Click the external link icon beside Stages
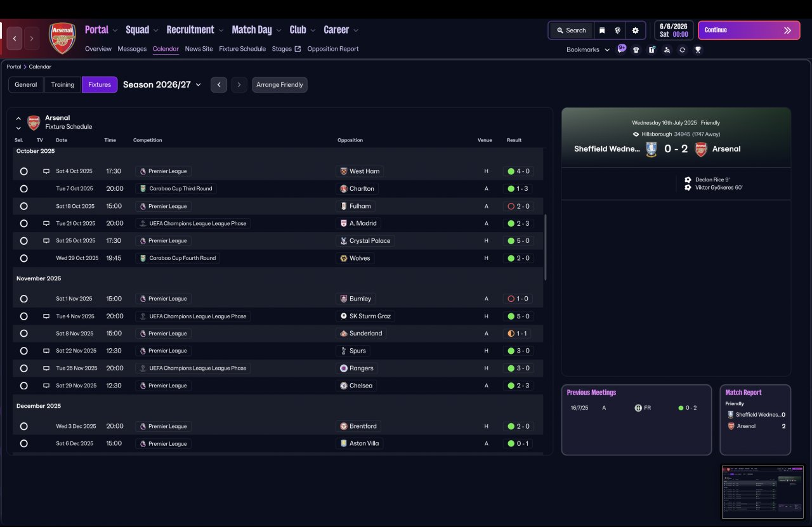The width and height of the screenshot is (812, 527). 298,49
